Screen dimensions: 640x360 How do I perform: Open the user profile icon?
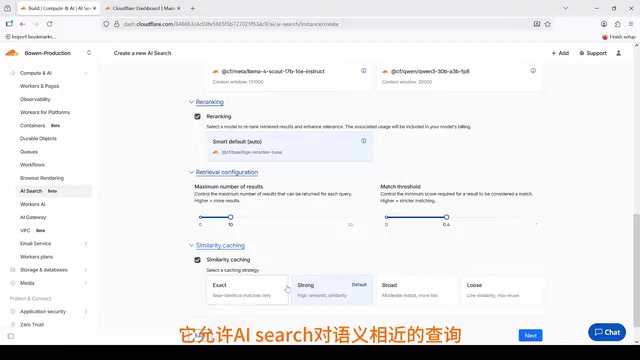618,53
